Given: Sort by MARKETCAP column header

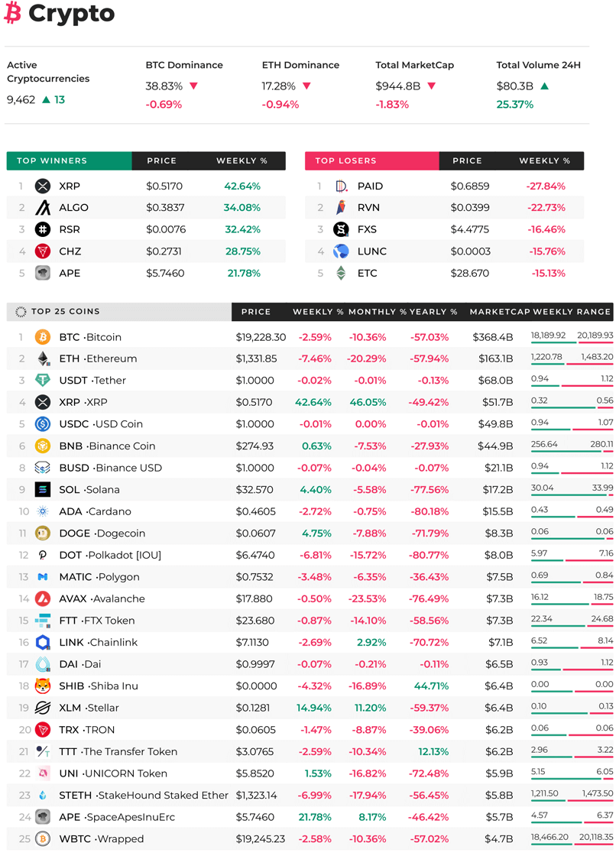Looking at the screenshot, I should [500, 312].
